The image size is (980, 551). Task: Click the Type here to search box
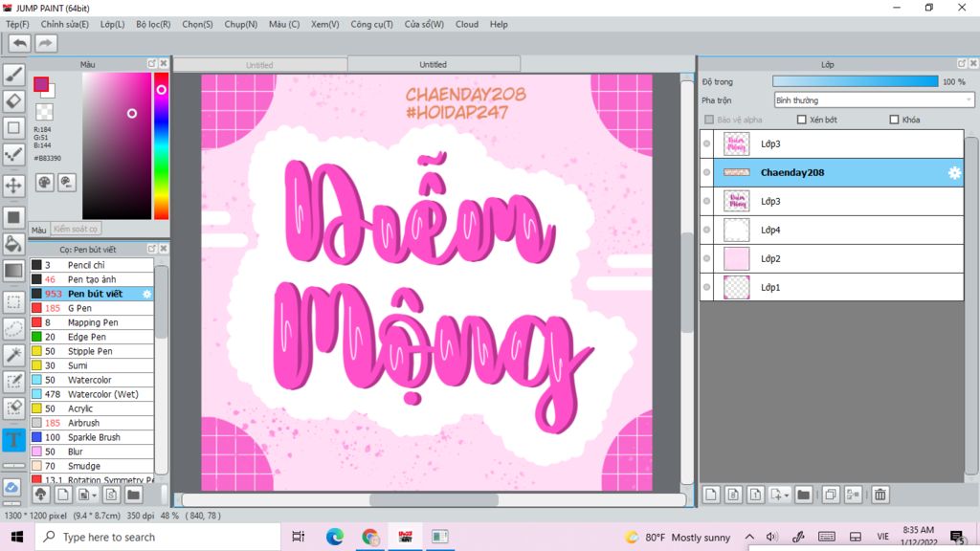pyautogui.click(x=158, y=537)
